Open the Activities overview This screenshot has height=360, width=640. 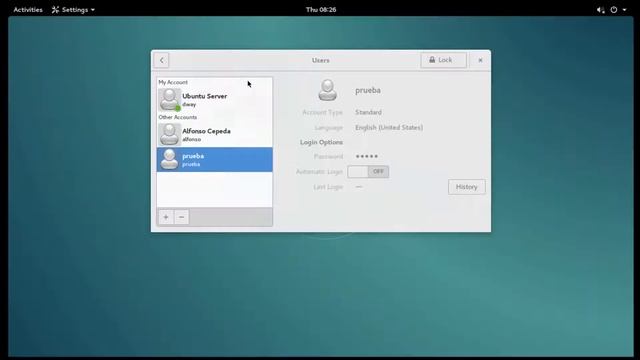(x=28, y=9)
